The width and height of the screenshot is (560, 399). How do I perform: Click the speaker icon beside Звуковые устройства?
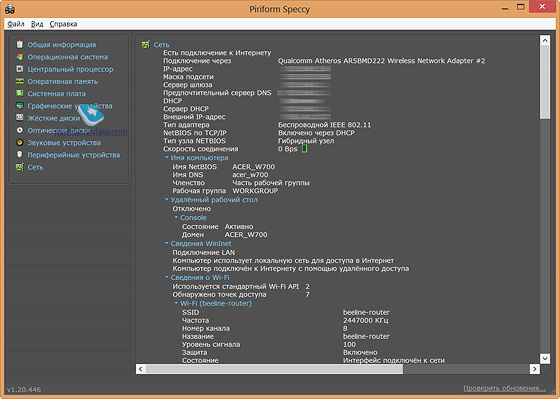click(20, 142)
